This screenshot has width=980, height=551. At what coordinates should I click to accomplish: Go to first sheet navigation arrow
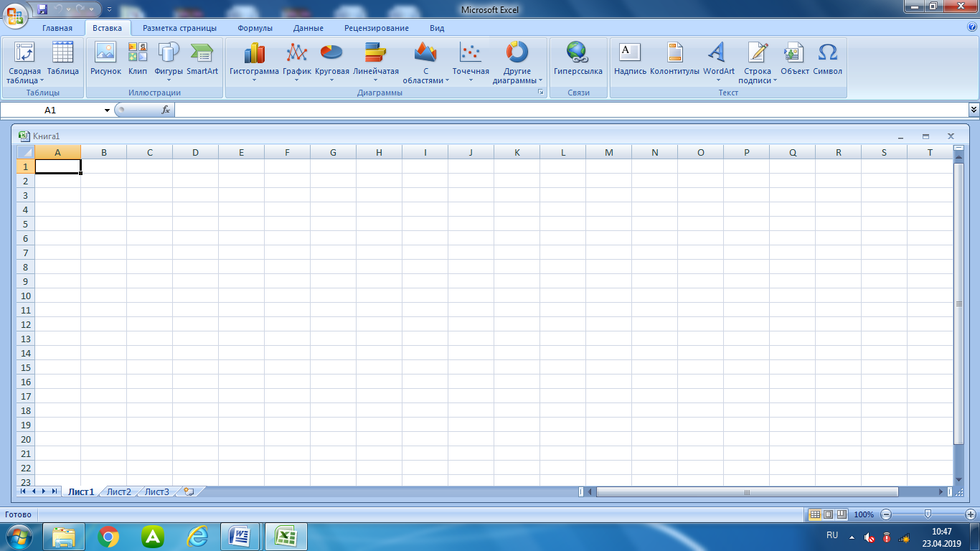24,491
